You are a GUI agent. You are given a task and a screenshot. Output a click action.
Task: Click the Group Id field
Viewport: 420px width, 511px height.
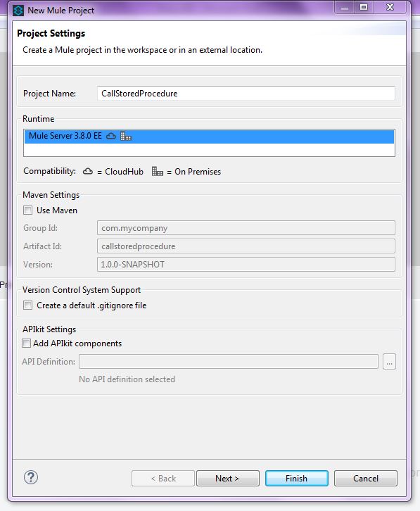click(x=246, y=228)
